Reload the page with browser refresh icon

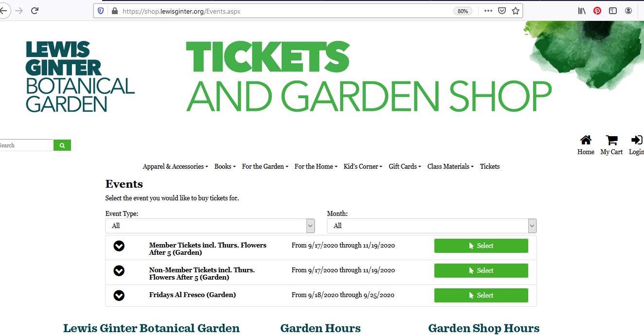(35, 11)
